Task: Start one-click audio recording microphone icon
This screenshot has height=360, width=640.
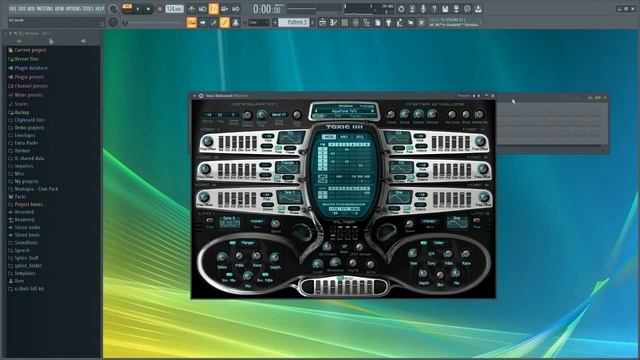Action: click(x=423, y=9)
